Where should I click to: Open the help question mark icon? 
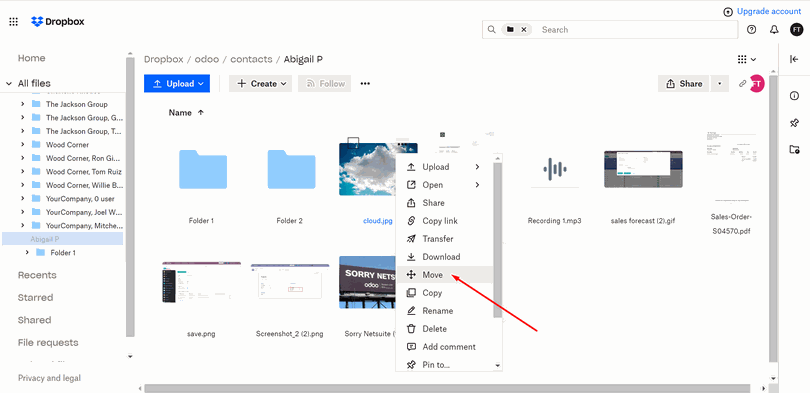pos(752,29)
